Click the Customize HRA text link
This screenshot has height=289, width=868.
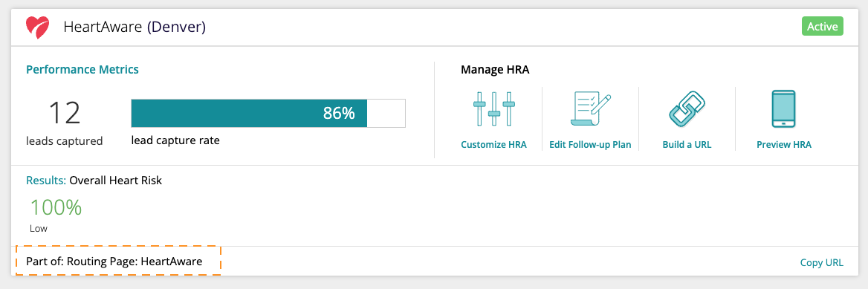coord(493,145)
